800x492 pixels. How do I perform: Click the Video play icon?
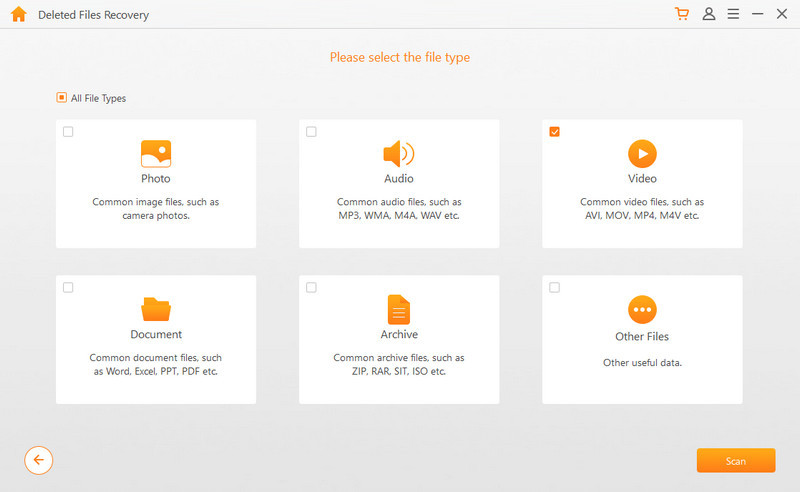pos(642,154)
